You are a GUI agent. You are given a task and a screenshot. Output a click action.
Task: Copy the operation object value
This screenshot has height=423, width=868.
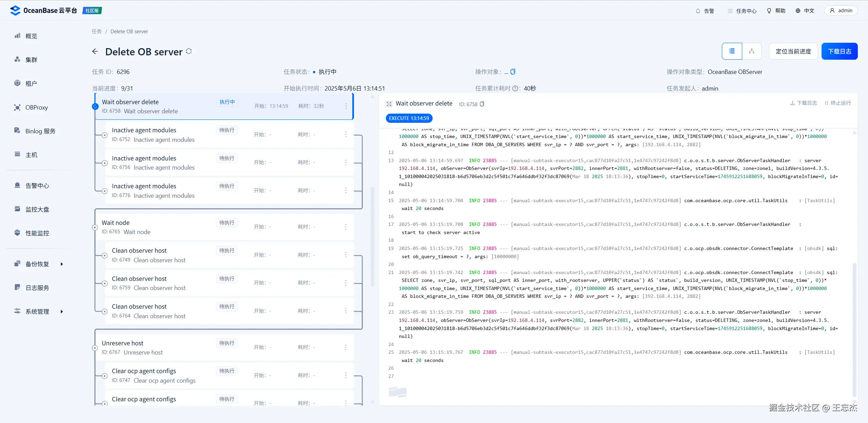coord(513,72)
